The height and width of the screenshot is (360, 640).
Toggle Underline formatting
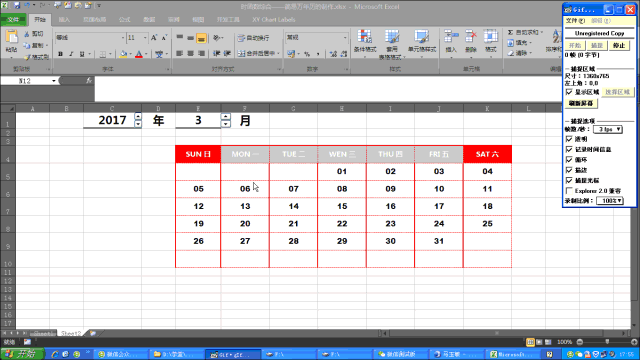coord(82,54)
